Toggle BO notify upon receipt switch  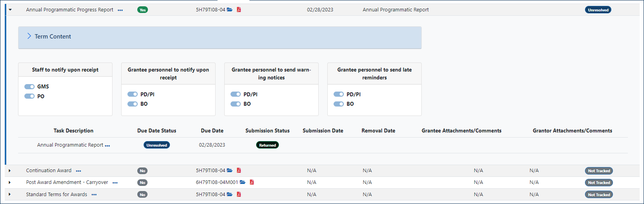tap(133, 104)
